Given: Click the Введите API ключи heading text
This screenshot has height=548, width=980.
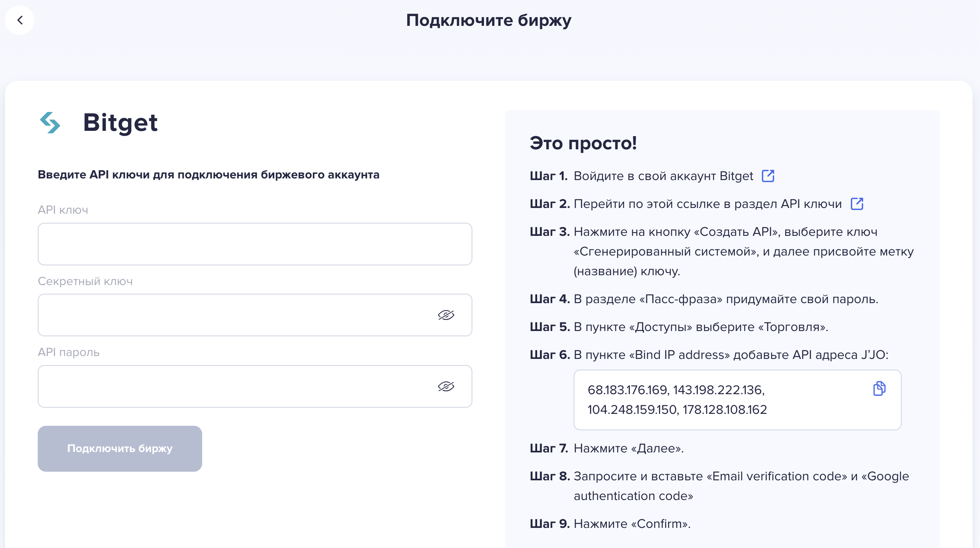Looking at the screenshot, I should pos(209,175).
